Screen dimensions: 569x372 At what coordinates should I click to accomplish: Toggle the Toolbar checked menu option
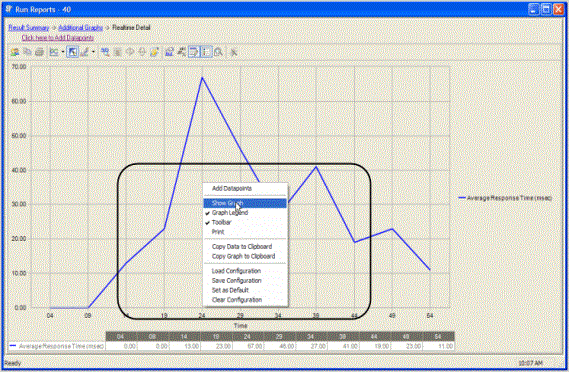click(x=221, y=222)
